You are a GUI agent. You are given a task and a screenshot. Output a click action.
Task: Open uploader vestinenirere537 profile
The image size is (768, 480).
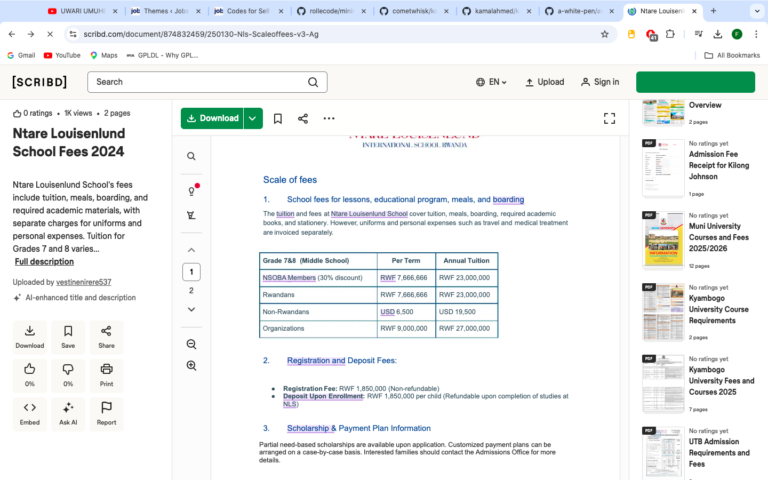tap(84, 282)
